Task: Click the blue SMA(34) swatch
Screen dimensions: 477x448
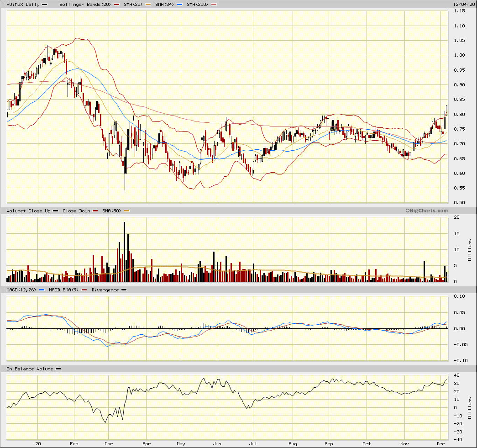Action: (179, 4)
